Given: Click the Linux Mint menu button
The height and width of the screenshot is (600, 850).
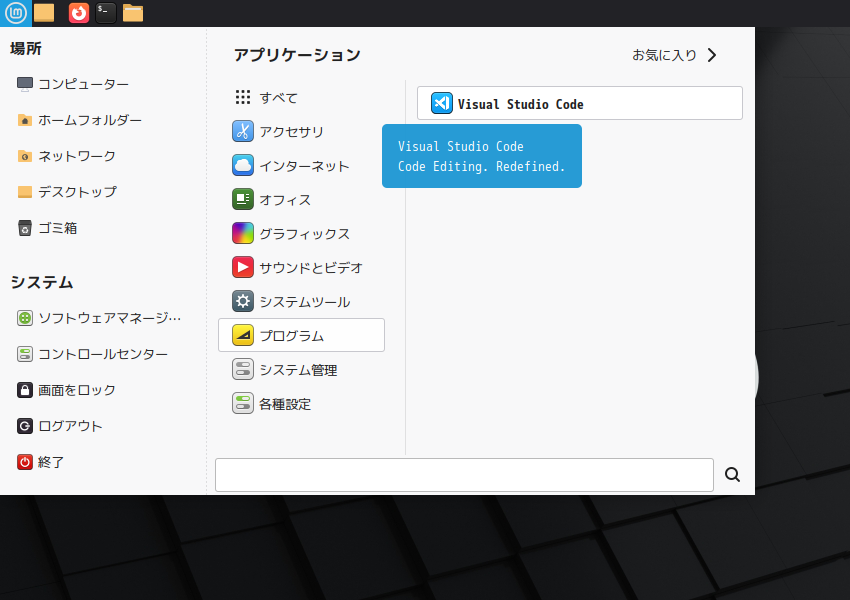Looking at the screenshot, I should [16, 13].
